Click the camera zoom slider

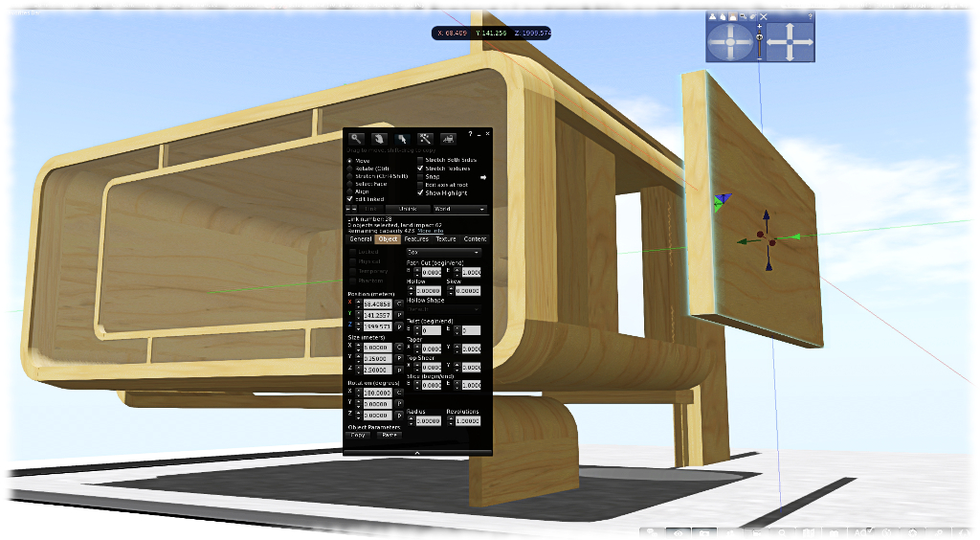(760, 38)
